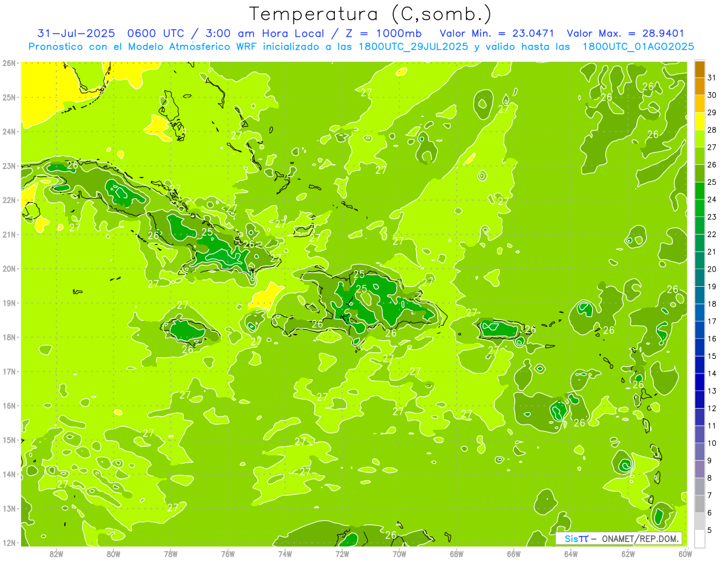Click the amber swatch between 29 and 30
This screenshot has height=562, width=728.
[699, 104]
